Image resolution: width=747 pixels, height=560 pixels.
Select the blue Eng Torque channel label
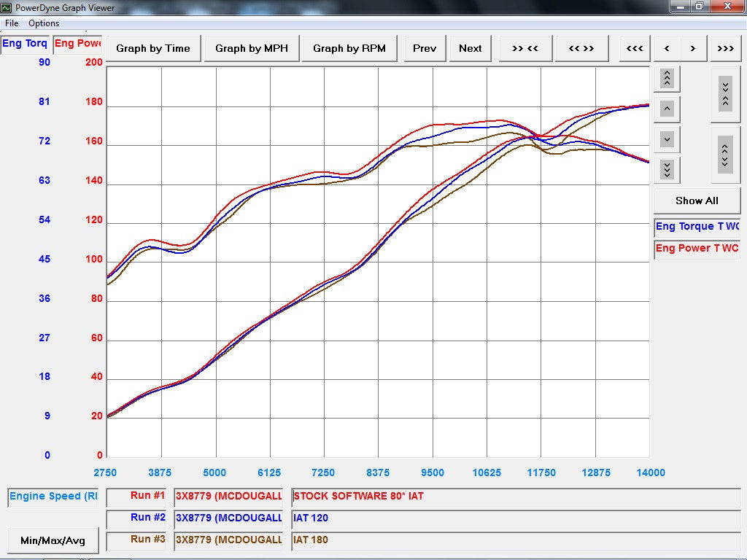(x=697, y=226)
